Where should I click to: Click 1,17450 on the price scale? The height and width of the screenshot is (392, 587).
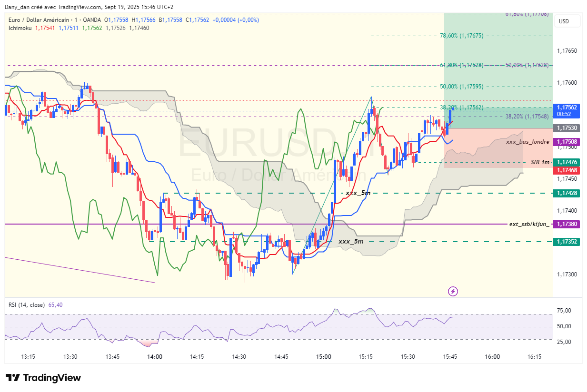coord(567,179)
